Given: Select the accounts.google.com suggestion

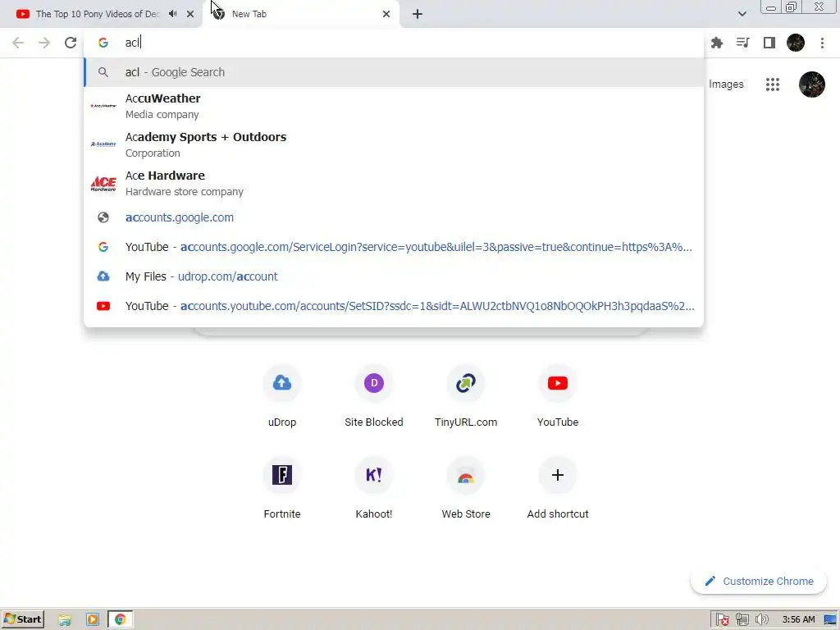Looking at the screenshot, I should (394, 217).
